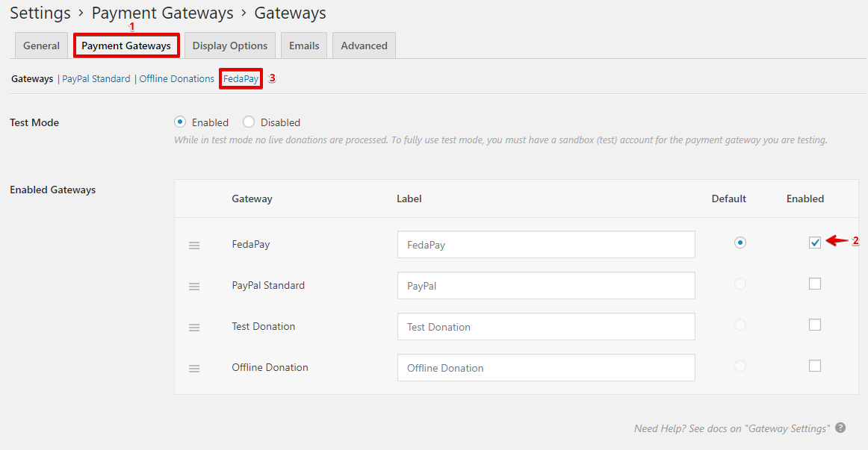Grab the Offline Donation row drag handle

(194, 369)
